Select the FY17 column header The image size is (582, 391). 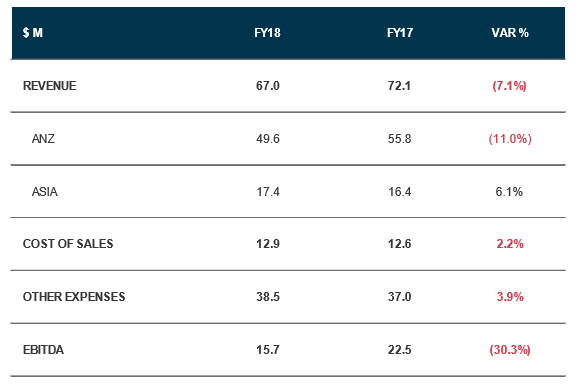click(400, 33)
